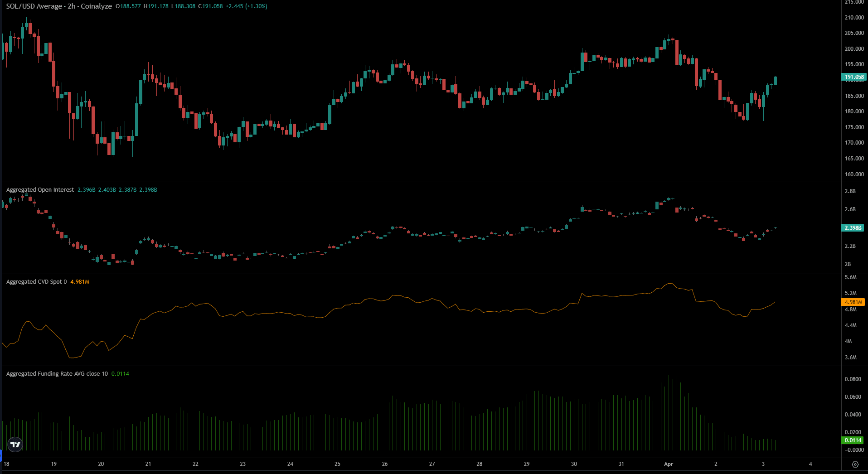This screenshot has width=868, height=474.
Task: Click the 5.2M CVD scale label
Action: point(850,293)
